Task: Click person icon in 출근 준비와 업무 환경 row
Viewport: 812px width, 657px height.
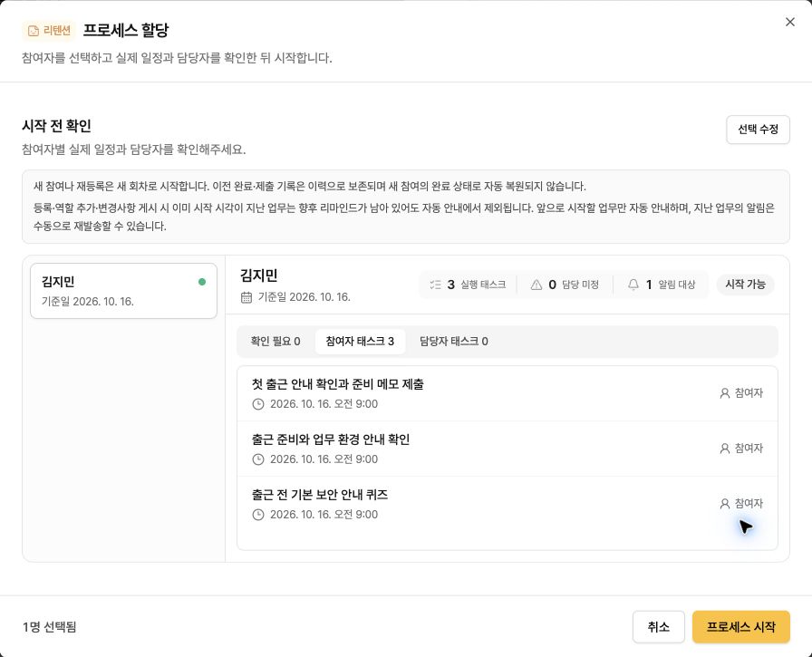Action: (725, 449)
